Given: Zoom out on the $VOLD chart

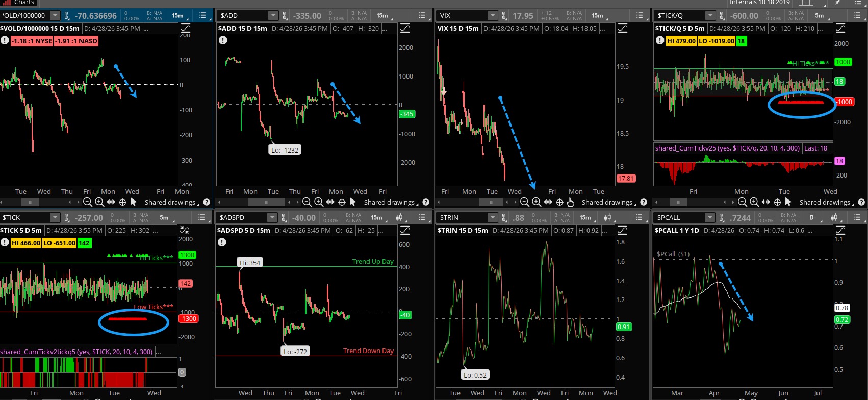Looking at the screenshot, I should [x=88, y=202].
